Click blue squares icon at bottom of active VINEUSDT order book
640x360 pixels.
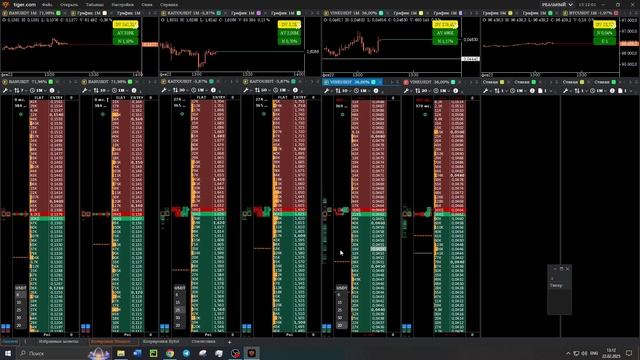coord(327,327)
